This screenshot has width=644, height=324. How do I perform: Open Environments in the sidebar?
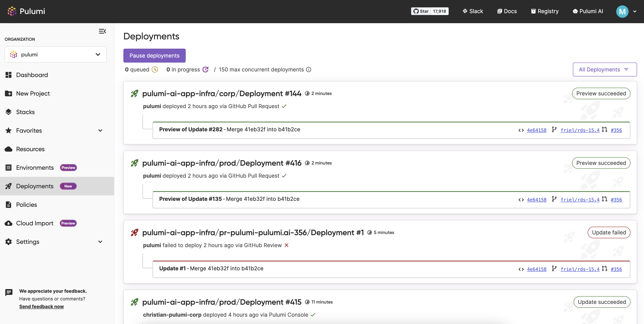click(x=35, y=168)
